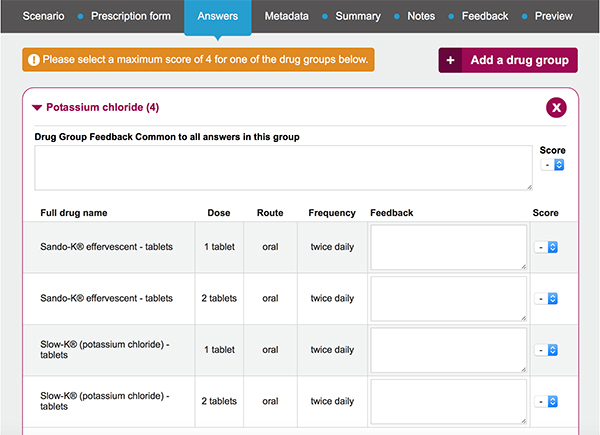Open the drug group Score dropdown
The image size is (600, 435).
tap(552, 164)
